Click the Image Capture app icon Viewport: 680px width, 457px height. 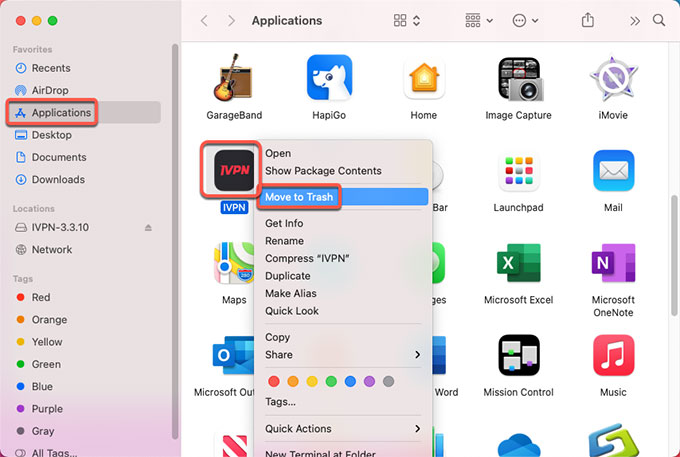pos(519,79)
